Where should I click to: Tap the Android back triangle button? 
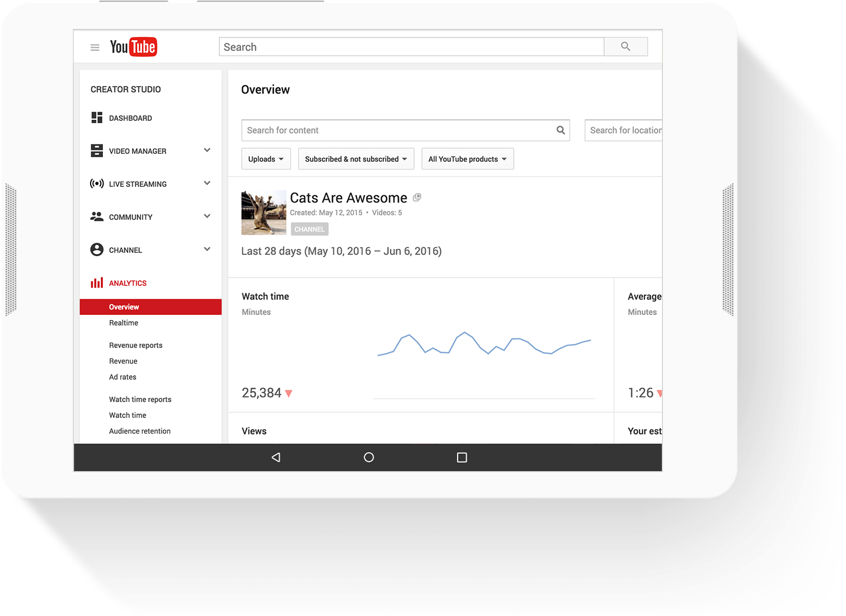276,458
